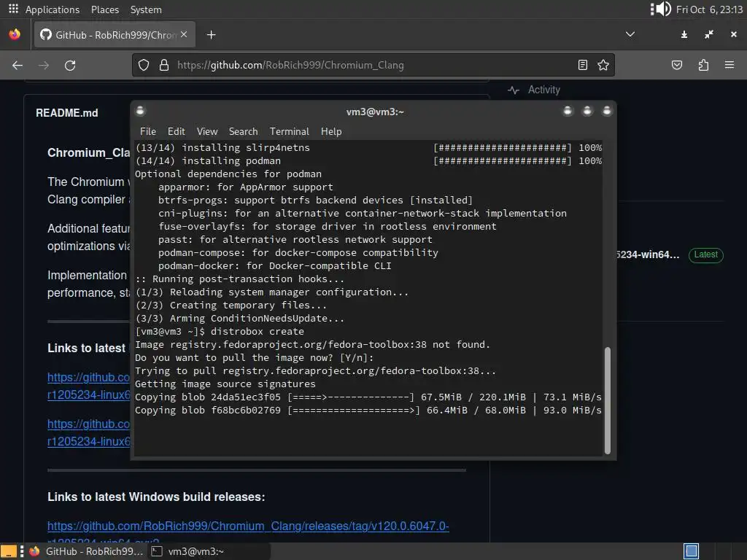747x560 pixels.
Task: Open the terminal Search menu
Action: [243, 131]
